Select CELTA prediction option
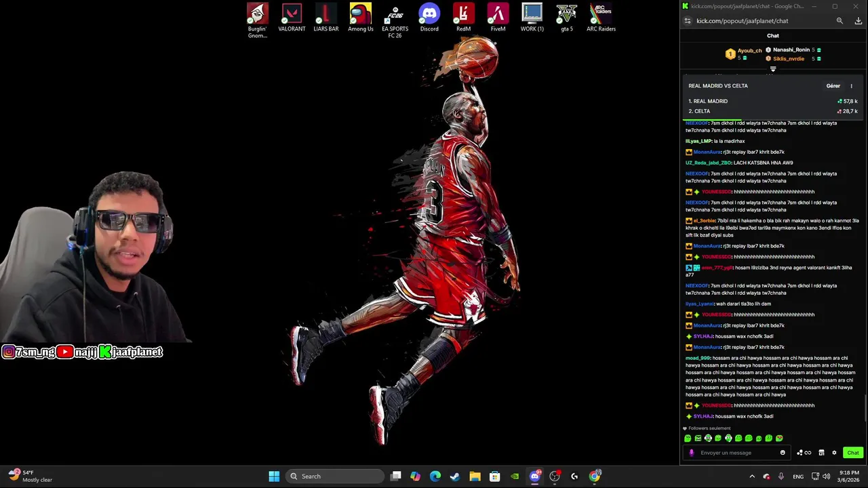This screenshot has height=488, width=868. 773,111
